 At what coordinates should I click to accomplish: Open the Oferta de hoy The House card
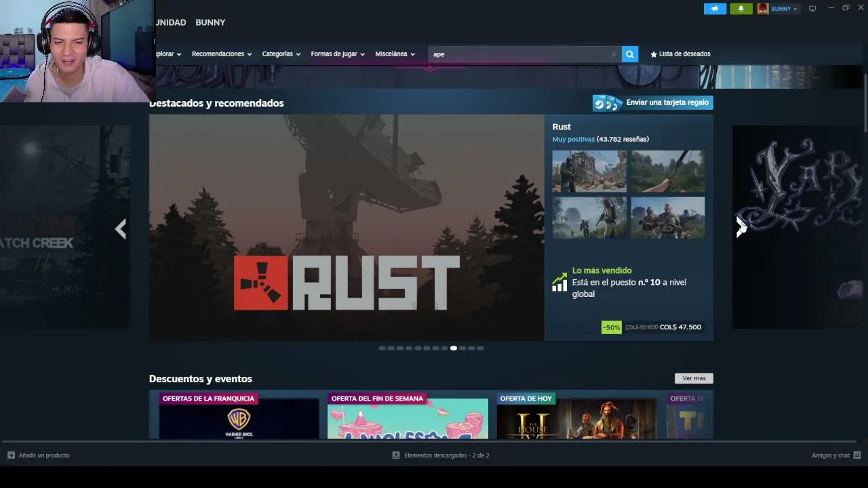point(576,415)
